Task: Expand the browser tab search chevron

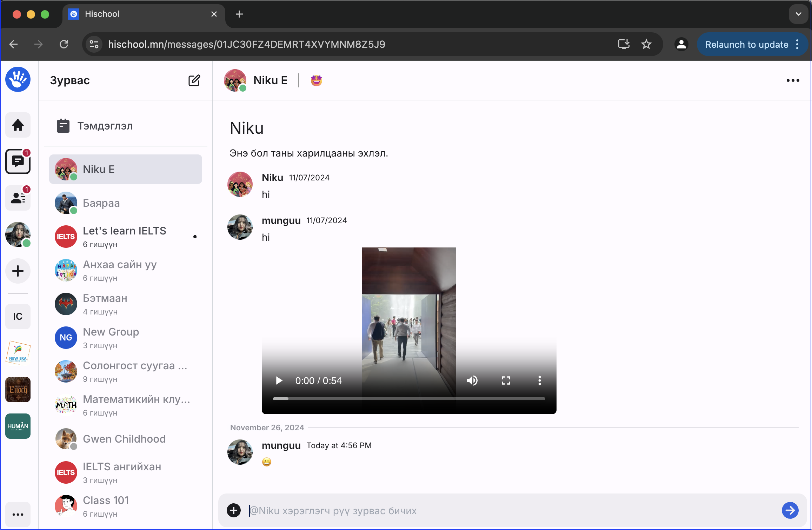Action: click(x=798, y=14)
